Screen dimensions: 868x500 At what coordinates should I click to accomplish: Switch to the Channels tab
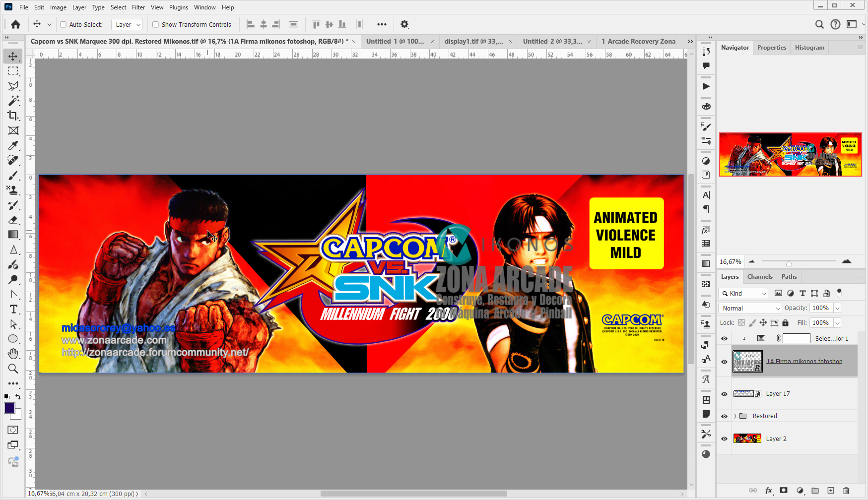[760, 277]
